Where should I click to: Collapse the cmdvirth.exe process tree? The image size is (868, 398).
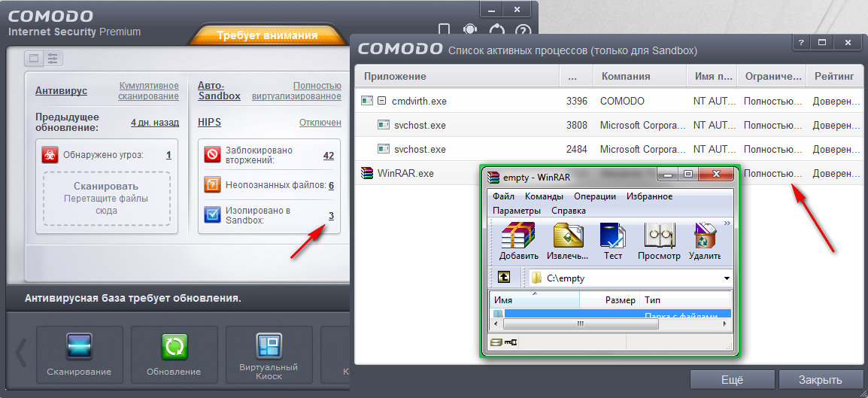coord(381,102)
